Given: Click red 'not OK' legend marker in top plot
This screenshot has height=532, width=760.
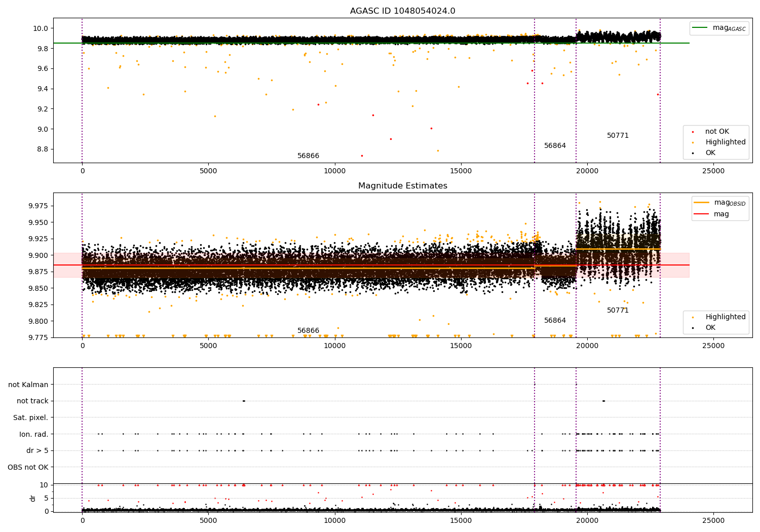Looking at the screenshot, I should pyautogui.click(x=693, y=132).
